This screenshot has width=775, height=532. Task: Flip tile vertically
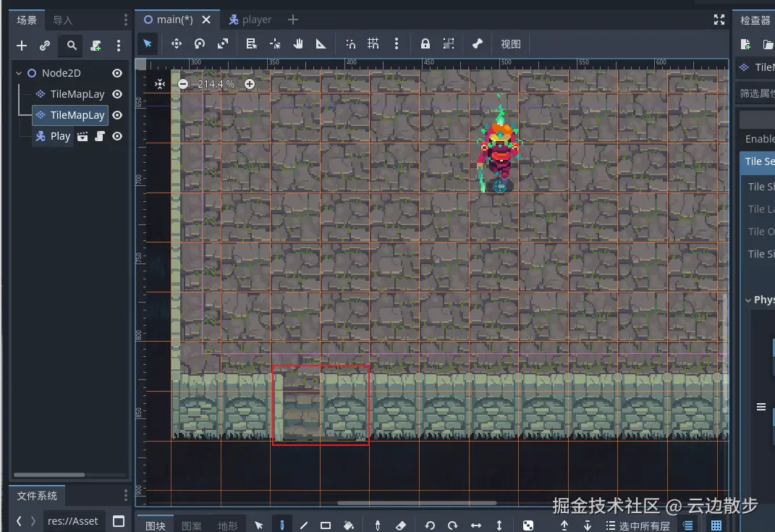499,525
